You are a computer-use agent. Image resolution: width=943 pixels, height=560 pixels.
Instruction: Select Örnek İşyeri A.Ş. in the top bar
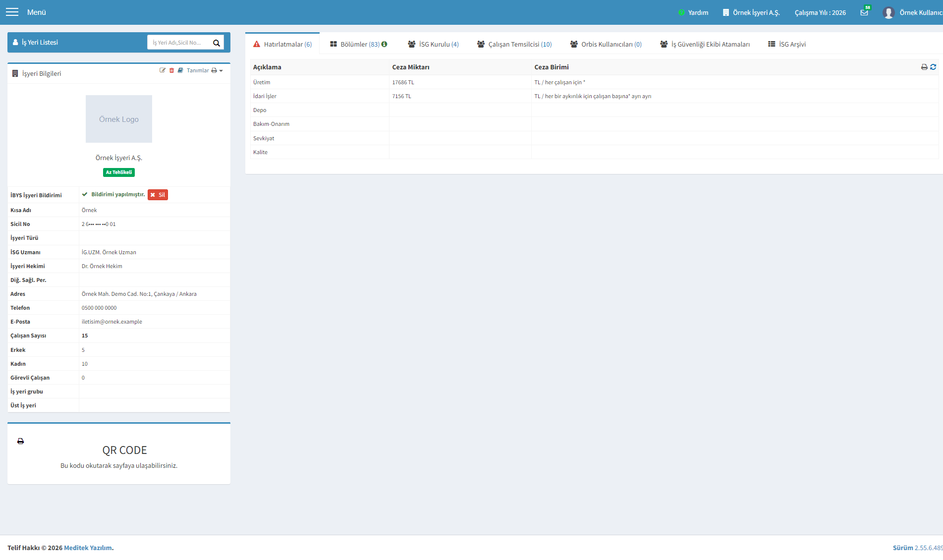(x=756, y=12)
